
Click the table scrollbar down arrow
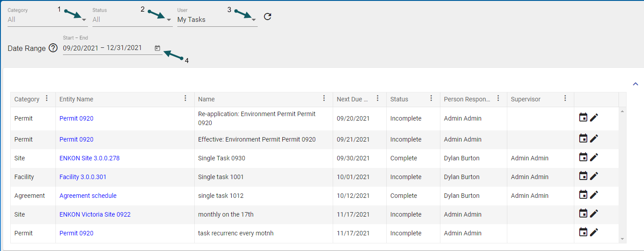[623, 239]
